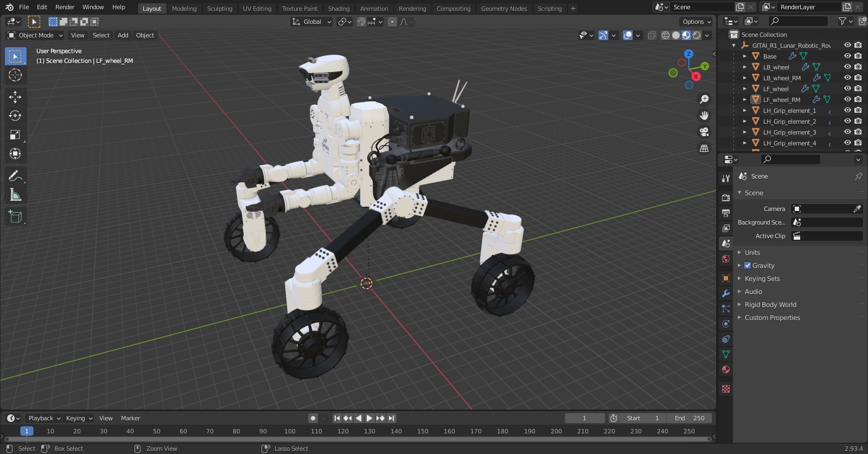Open the Physics properties tab
The image size is (868, 454).
click(x=726, y=324)
